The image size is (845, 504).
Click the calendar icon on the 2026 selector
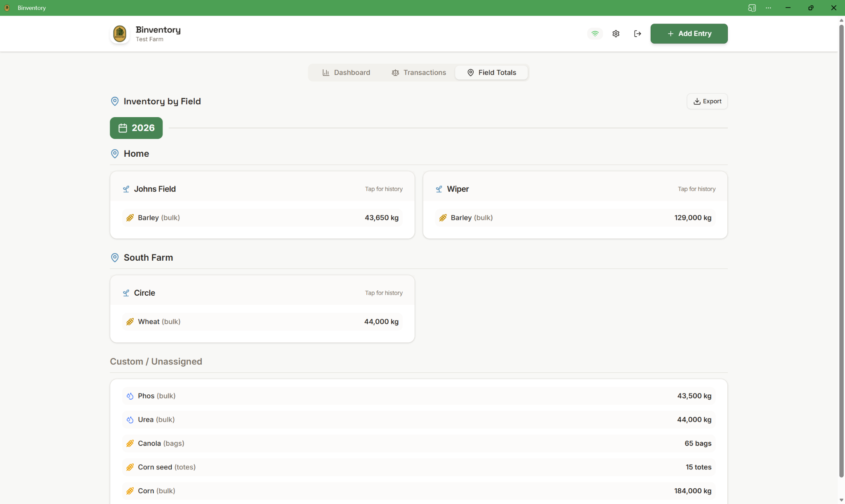(123, 128)
